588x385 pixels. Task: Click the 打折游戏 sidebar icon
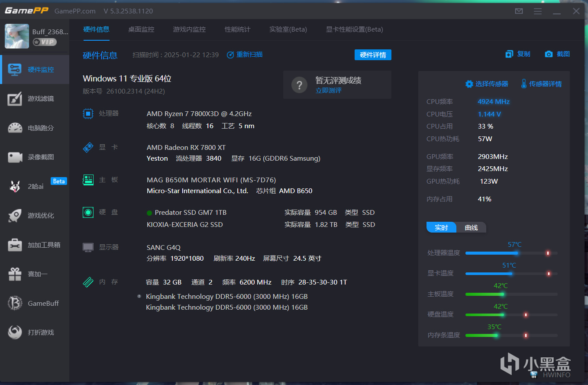pyautogui.click(x=15, y=332)
